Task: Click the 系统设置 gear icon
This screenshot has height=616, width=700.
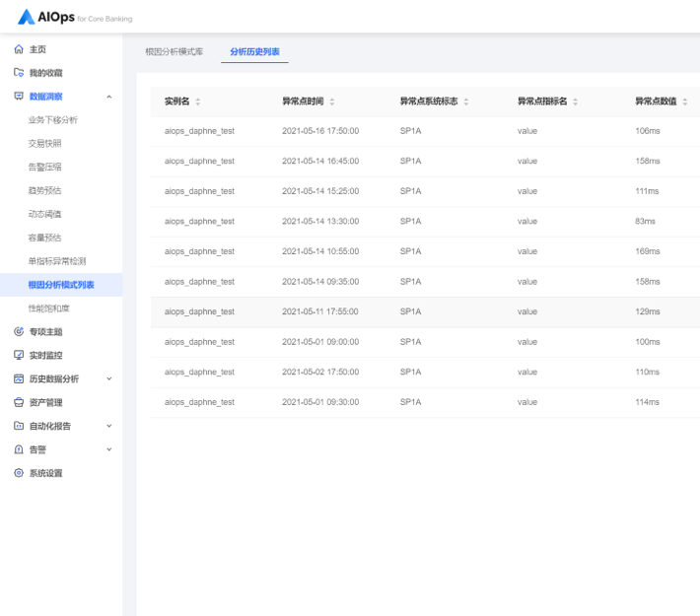Action: pyautogui.click(x=19, y=473)
